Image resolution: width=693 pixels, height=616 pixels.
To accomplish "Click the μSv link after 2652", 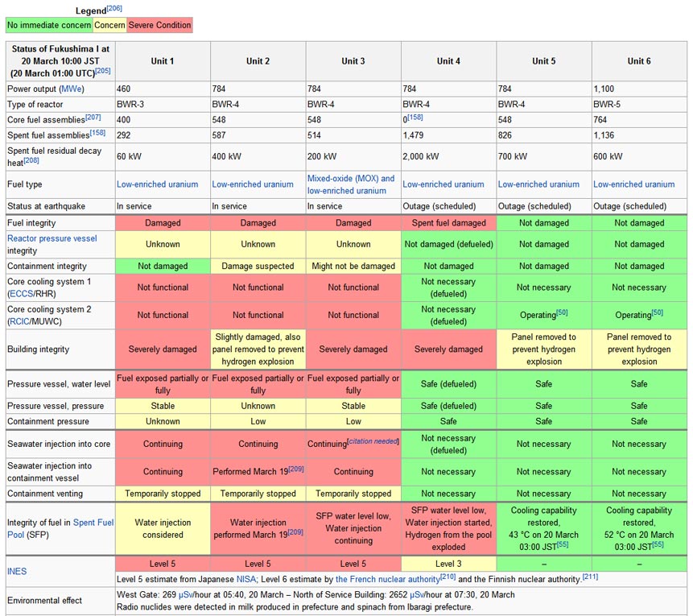I will pyautogui.click(x=416, y=595).
